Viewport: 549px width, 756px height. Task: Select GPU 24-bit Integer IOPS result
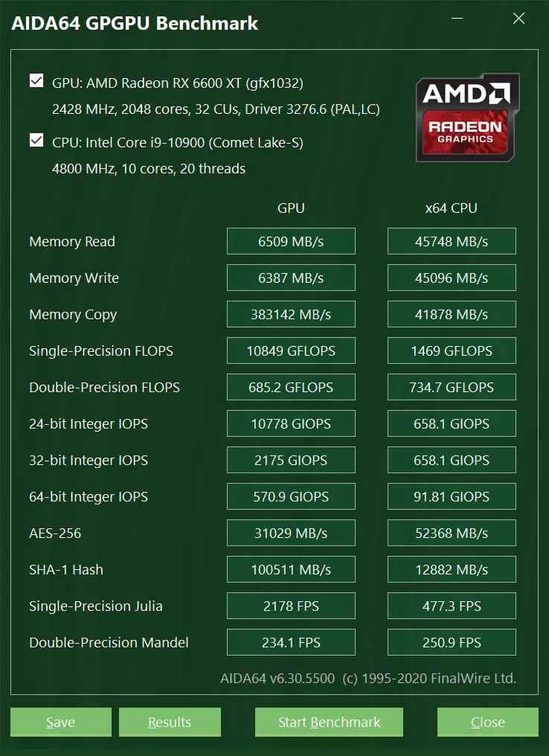tap(291, 423)
